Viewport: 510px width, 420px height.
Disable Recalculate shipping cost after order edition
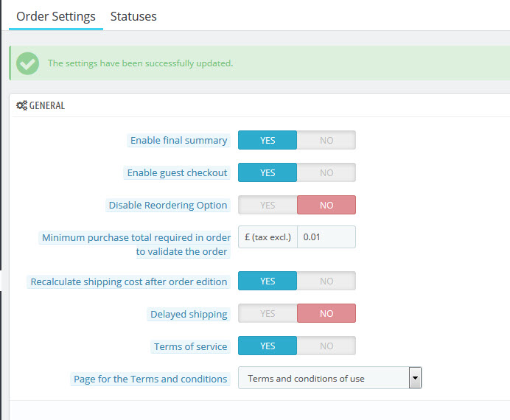[x=326, y=281]
